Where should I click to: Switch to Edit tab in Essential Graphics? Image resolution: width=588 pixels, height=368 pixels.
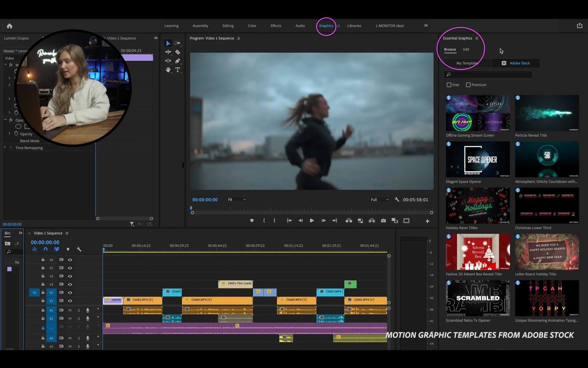click(x=466, y=49)
